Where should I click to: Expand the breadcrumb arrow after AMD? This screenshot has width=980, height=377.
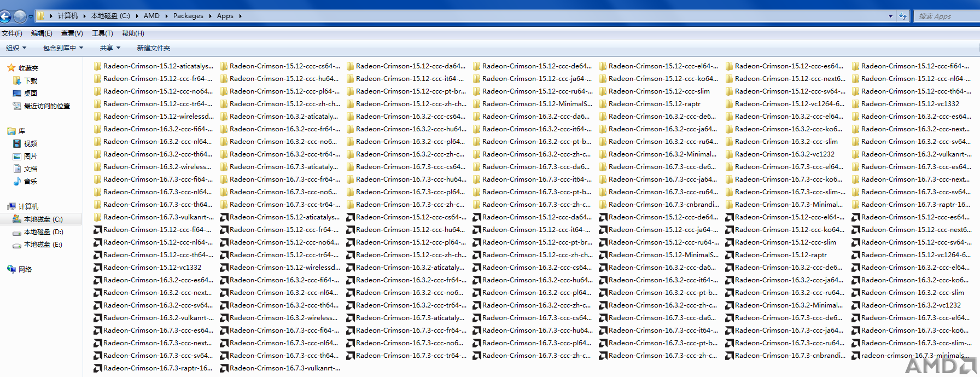point(166,16)
